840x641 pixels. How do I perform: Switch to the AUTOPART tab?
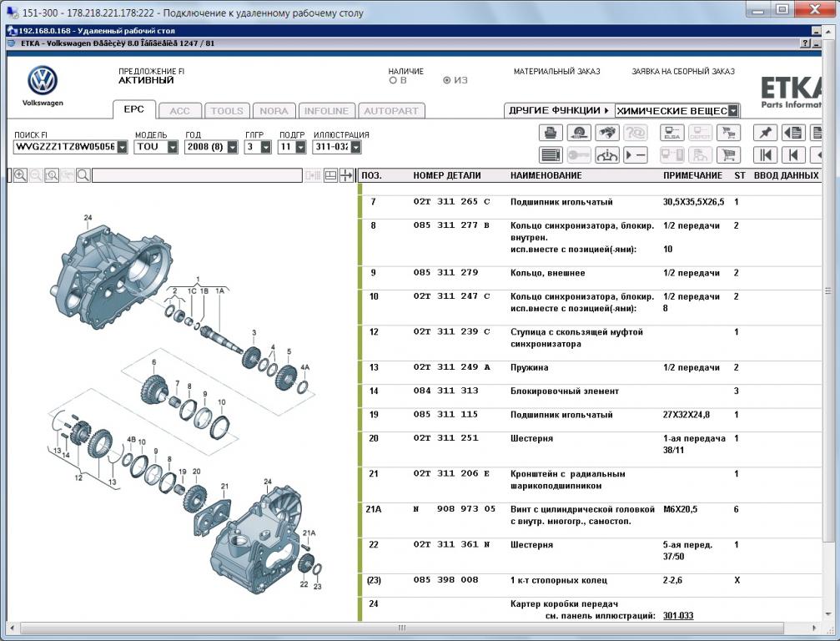coord(391,111)
